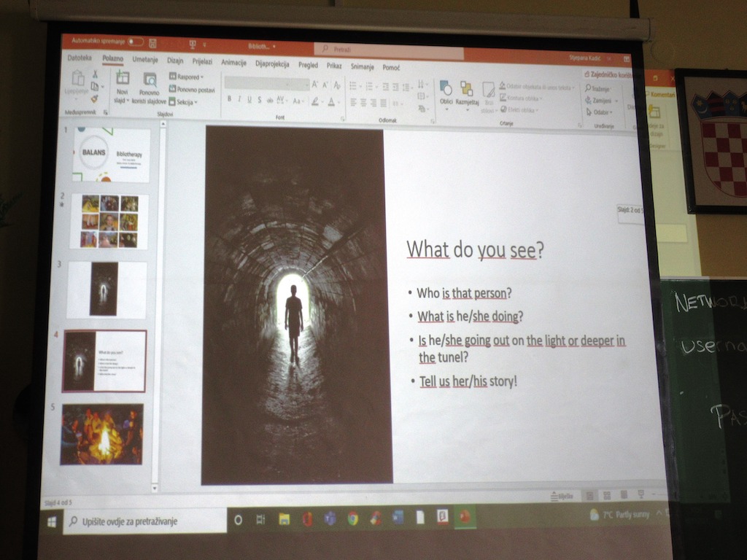Click the slide sorter view icon
The height and width of the screenshot is (560, 747).
[x=607, y=496]
